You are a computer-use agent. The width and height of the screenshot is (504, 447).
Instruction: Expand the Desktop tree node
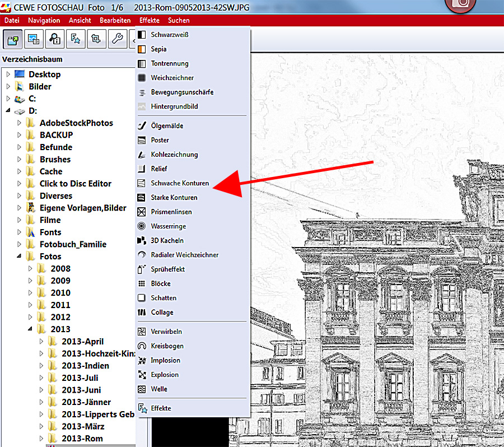(8, 74)
